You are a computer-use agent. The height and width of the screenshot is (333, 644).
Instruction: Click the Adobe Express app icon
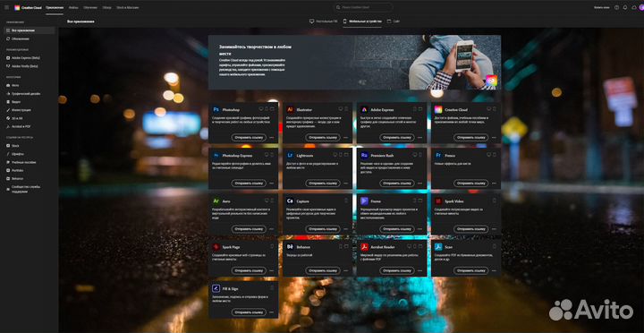click(x=364, y=109)
